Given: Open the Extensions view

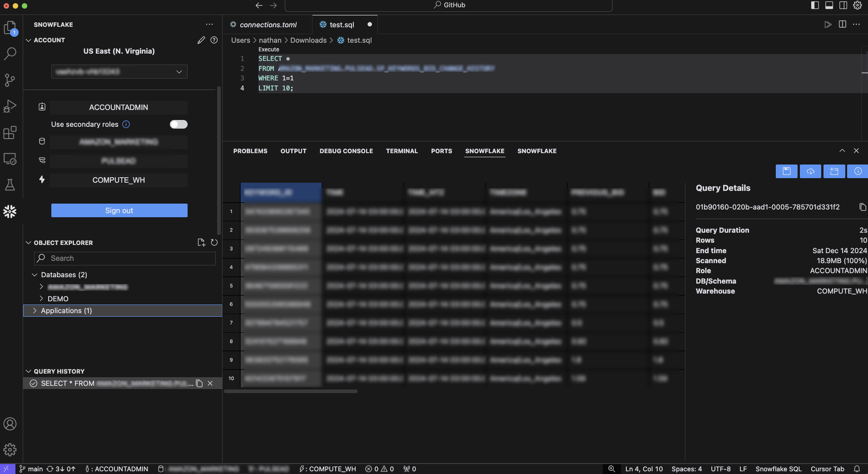Looking at the screenshot, I should (x=10, y=133).
